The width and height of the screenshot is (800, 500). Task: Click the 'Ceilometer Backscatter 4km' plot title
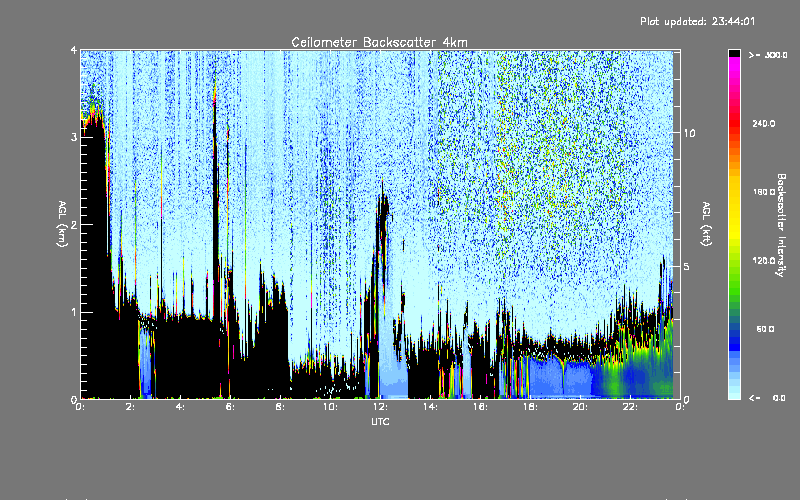point(379,42)
